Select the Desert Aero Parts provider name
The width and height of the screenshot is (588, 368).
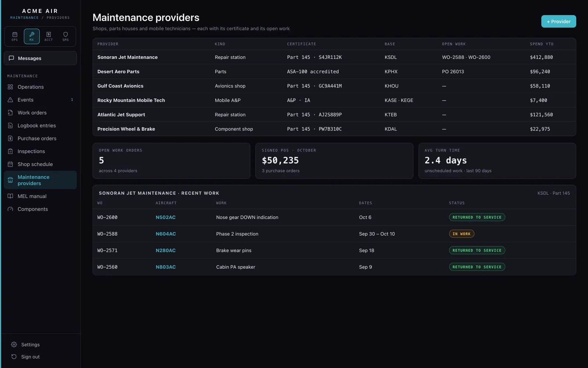pyautogui.click(x=118, y=71)
